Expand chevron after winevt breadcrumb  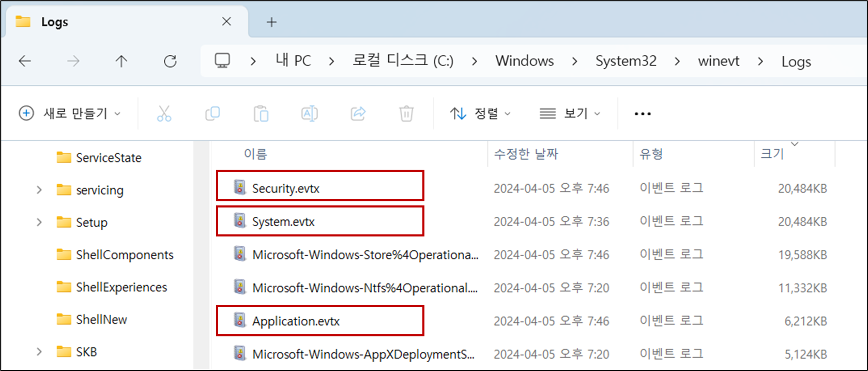pos(760,62)
